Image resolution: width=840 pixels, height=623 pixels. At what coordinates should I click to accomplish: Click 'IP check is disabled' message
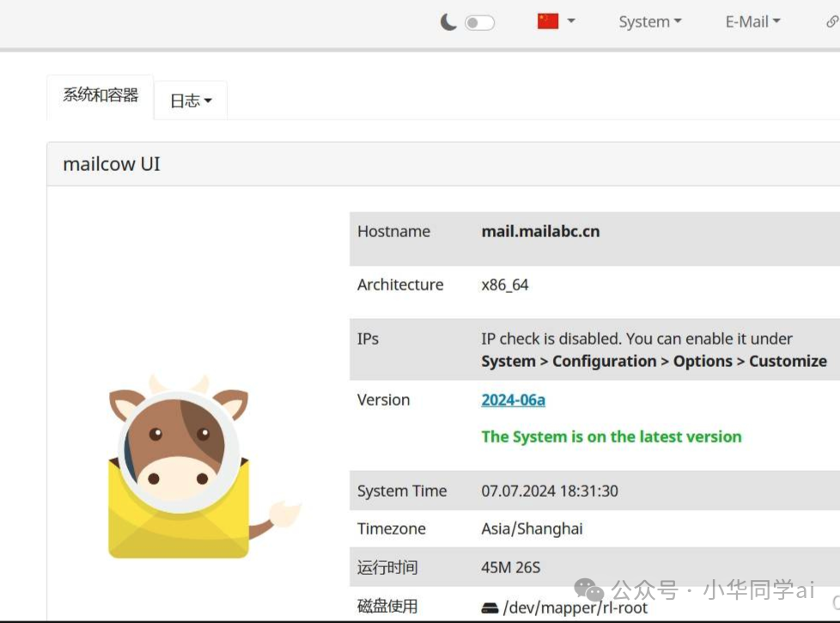click(x=636, y=339)
